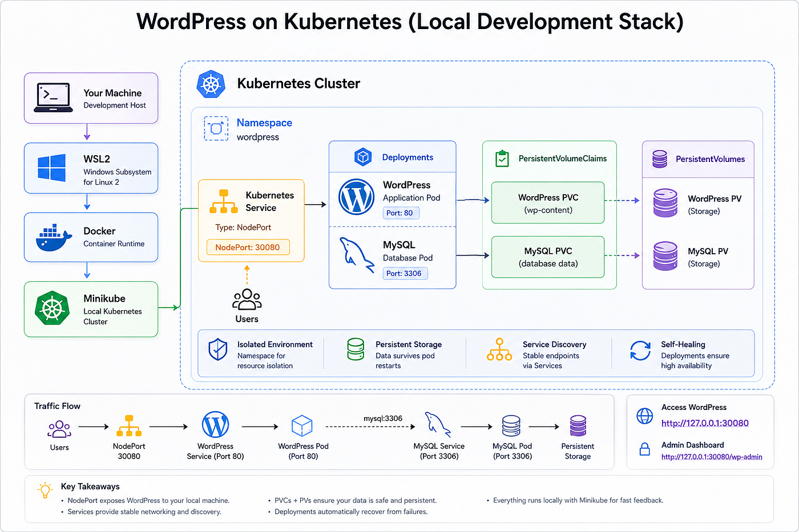
Task: Click the WordPress Pod cube icon in Traffic Flow
Action: coord(302,426)
